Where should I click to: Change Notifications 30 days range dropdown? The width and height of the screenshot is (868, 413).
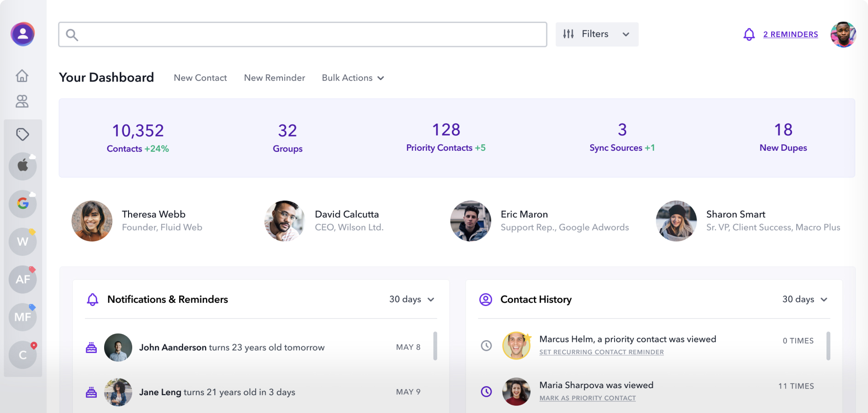[411, 300]
